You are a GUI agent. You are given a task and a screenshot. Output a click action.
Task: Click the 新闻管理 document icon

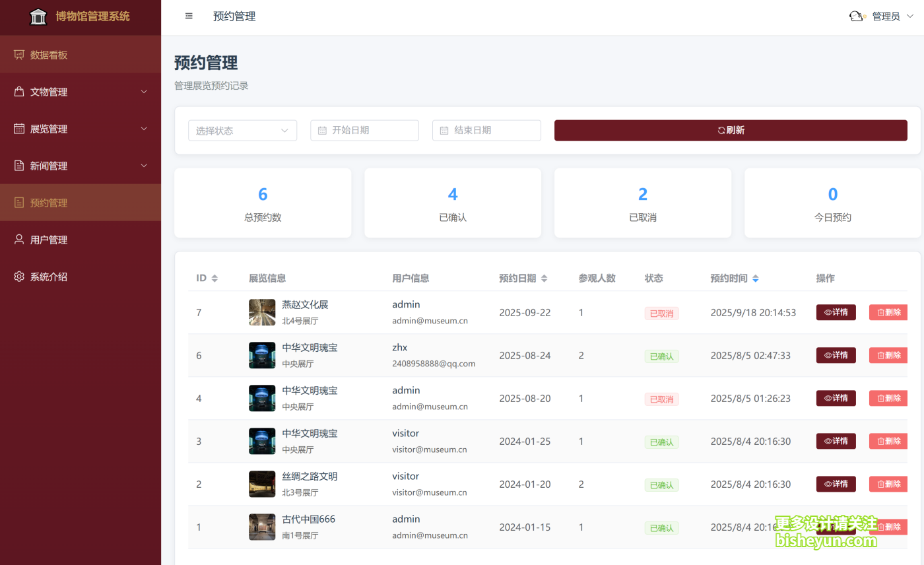19,165
